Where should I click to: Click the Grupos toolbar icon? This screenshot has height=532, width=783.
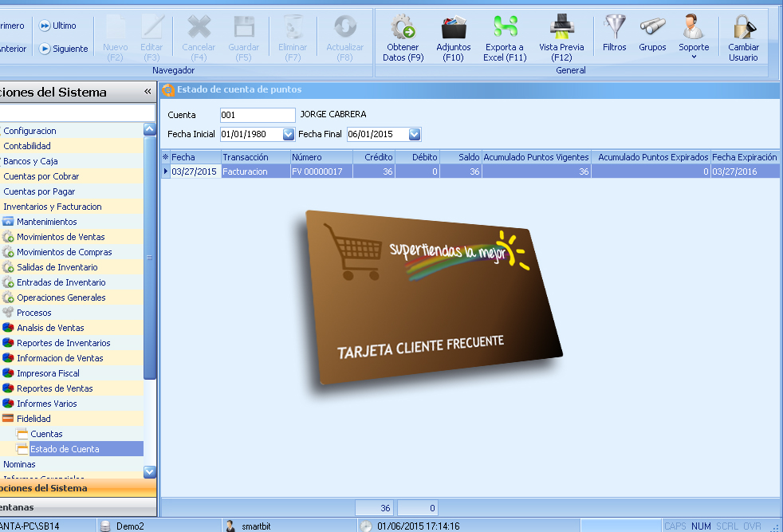point(652,29)
